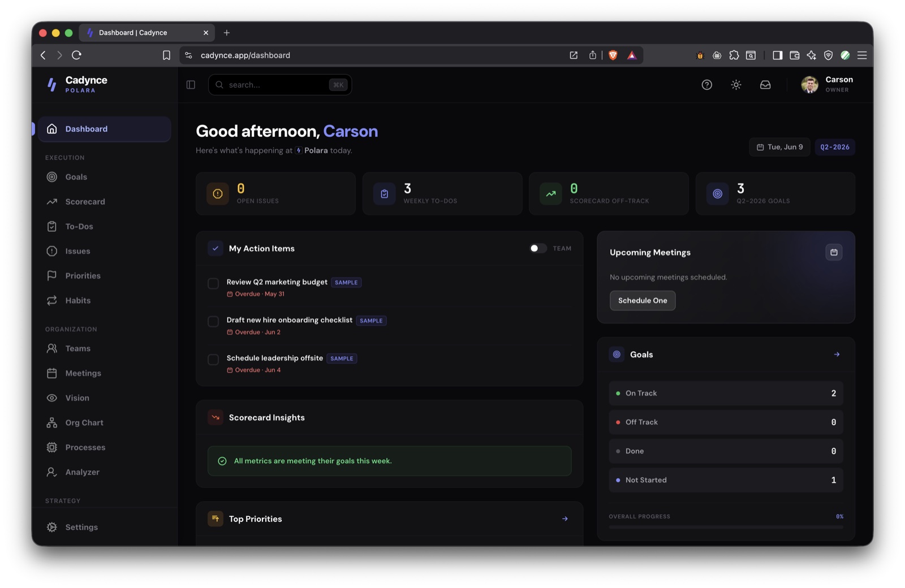Click the Not Started goals row

coord(726,480)
